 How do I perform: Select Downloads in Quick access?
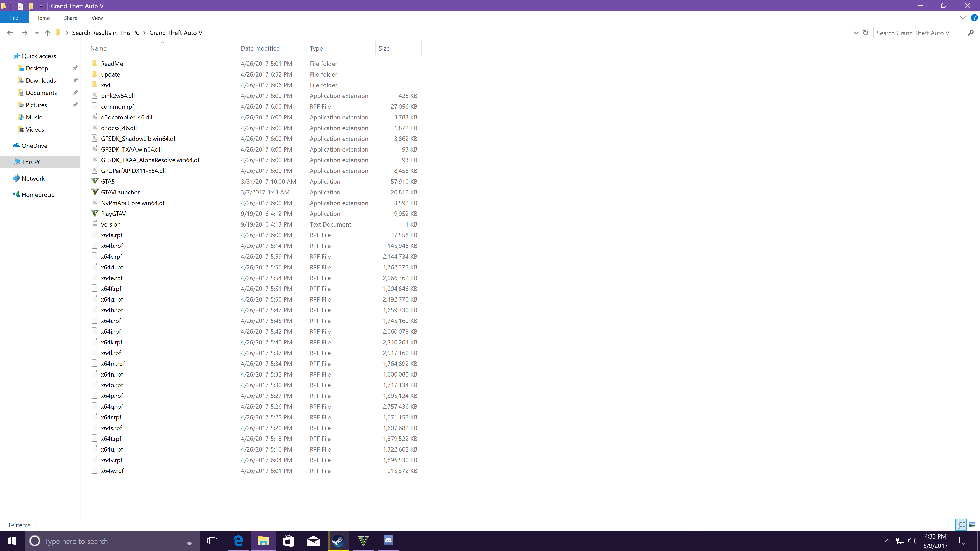[41, 80]
